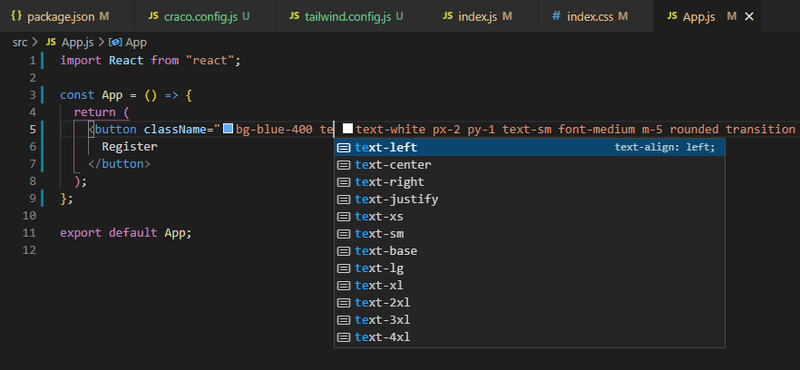800x370 pixels.
Task: Click the icon beside text-2xl suggestion
Action: coord(344,303)
